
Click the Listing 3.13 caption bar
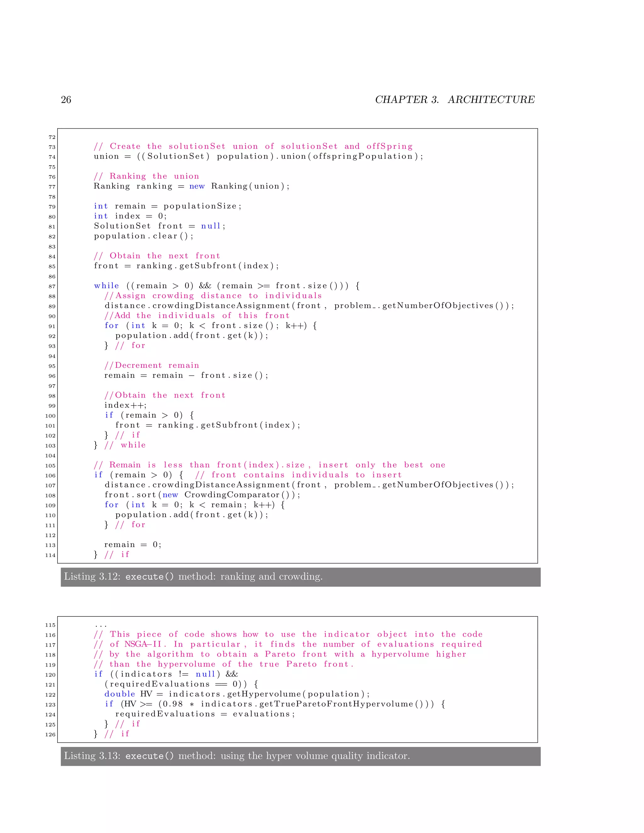300,756
